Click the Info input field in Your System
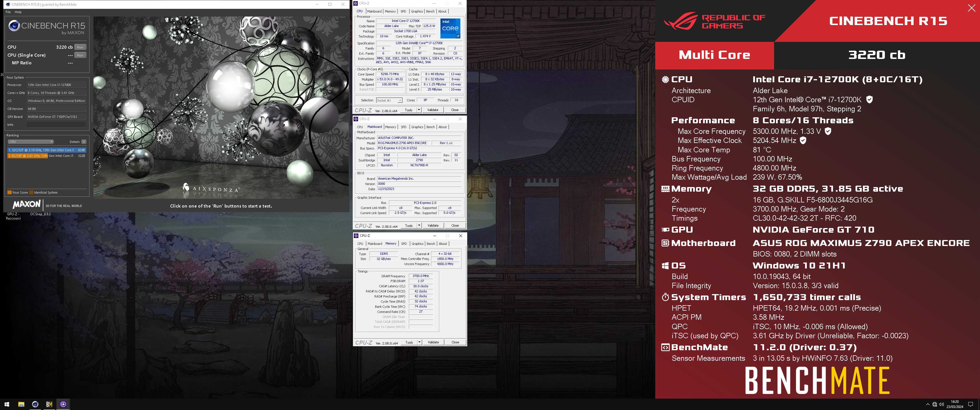980x410 pixels. point(56,125)
